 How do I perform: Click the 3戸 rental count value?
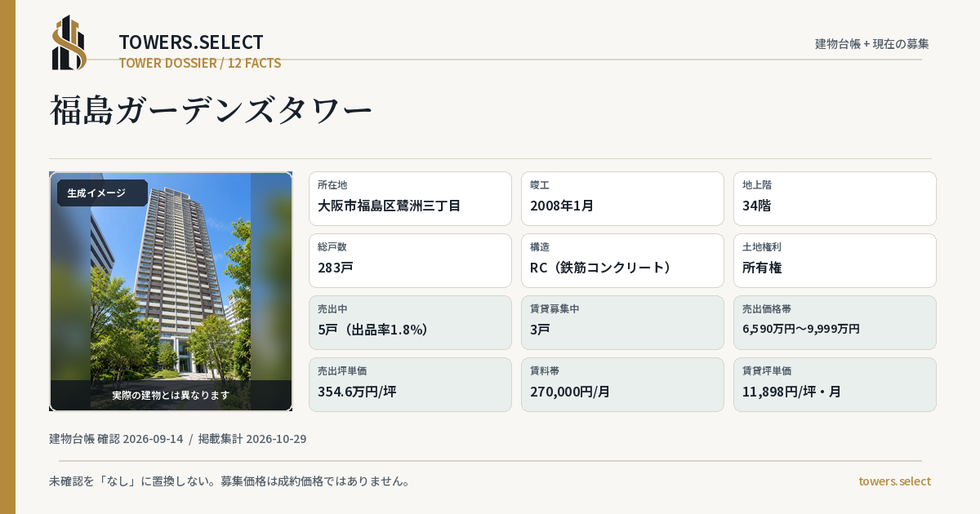540,330
